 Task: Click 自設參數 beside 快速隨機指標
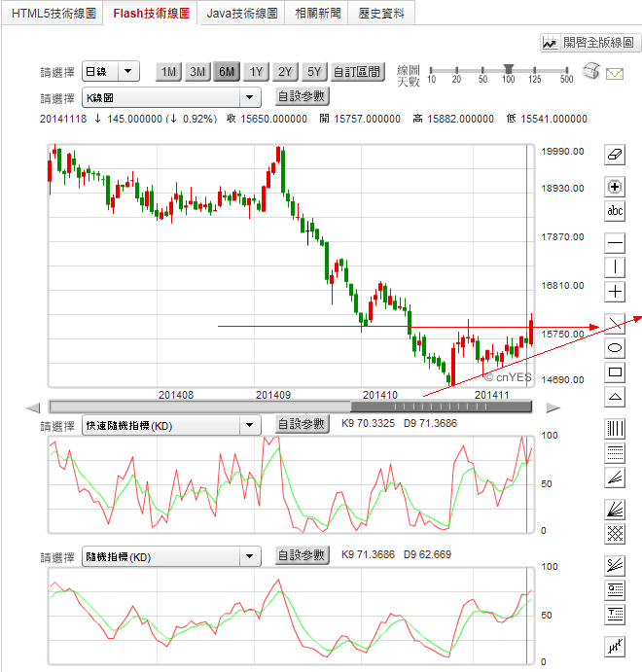(302, 424)
